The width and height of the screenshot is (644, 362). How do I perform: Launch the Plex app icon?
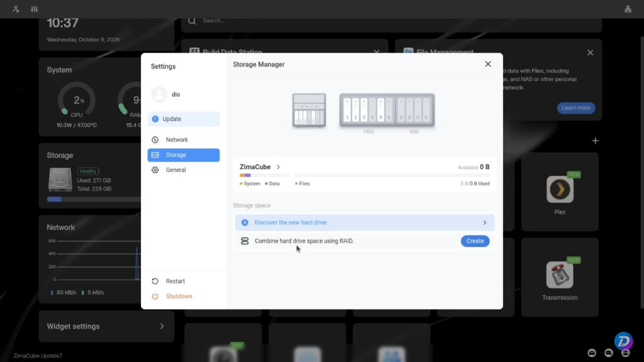tap(560, 189)
